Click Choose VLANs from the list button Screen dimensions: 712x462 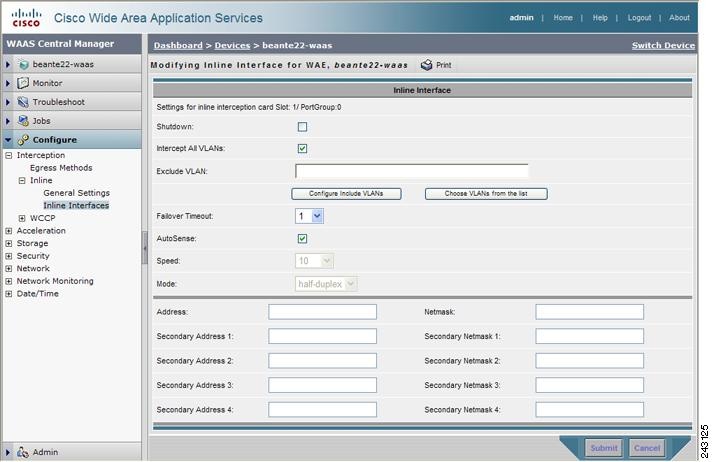[486, 194]
